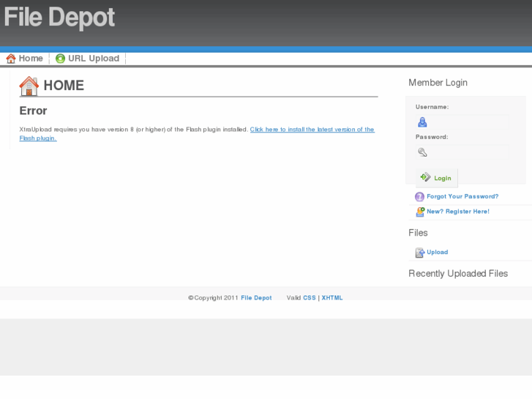The height and width of the screenshot is (399, 532).
Task: Click the Password: label
Action: coord(432,137)
